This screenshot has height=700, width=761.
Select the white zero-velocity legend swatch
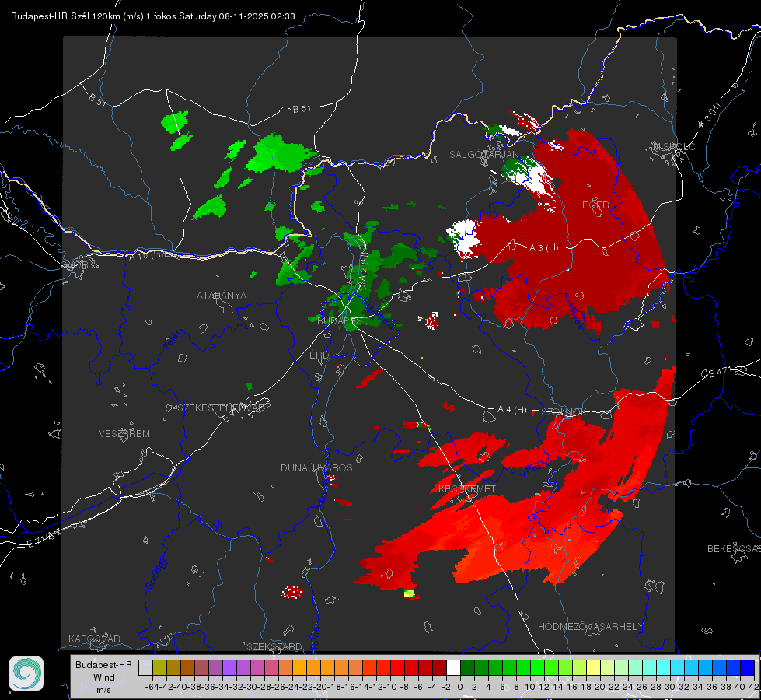453,668
